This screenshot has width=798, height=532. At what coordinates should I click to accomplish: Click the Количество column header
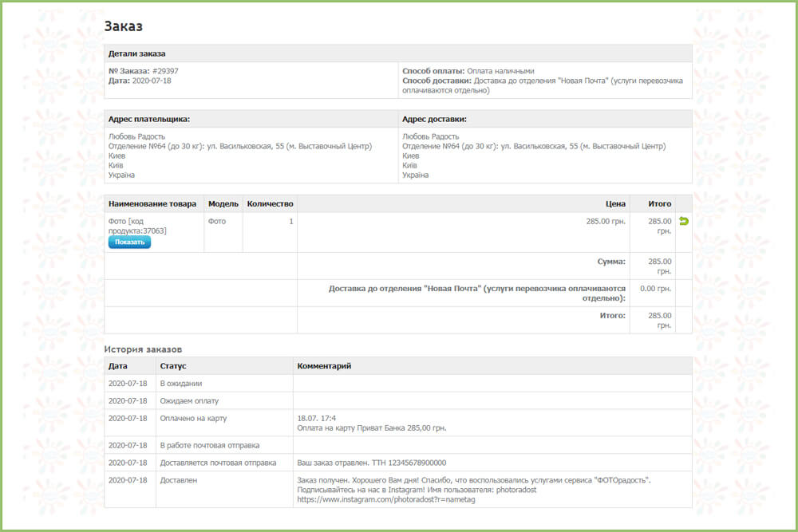coord(270,203)
